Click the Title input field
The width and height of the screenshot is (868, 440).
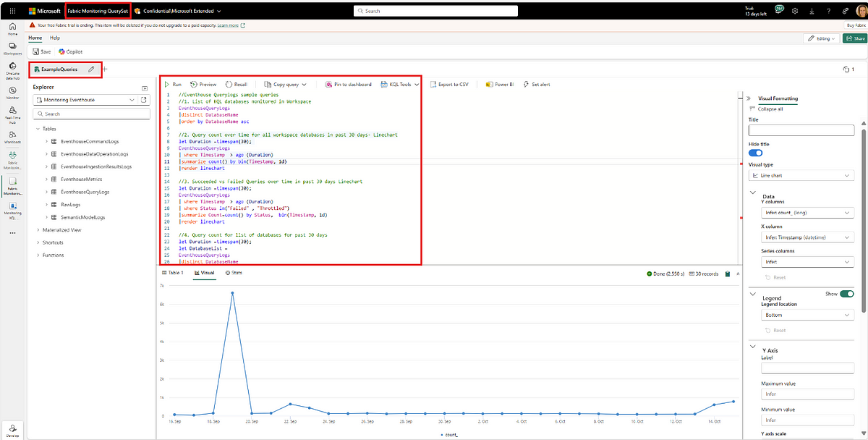click(x=801, y=131)
